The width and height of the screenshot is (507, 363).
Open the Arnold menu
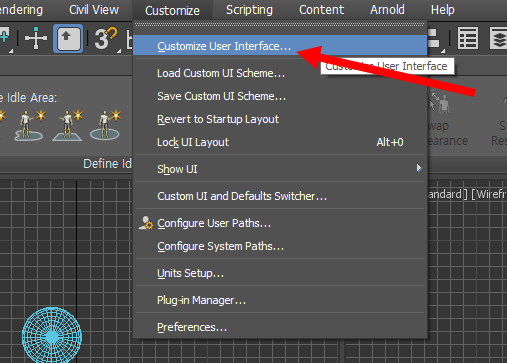pyautogui.click(x=387, y=10)
